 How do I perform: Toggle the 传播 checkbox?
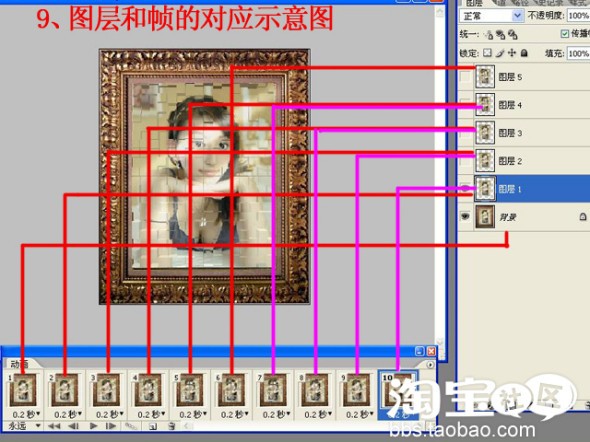point(565,33)
